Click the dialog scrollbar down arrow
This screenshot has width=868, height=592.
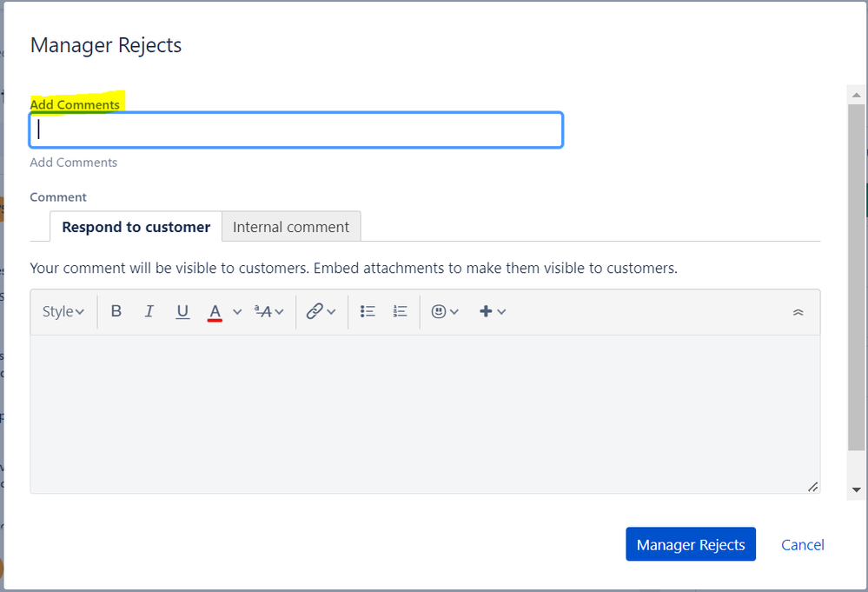click(x=857, y=489)
